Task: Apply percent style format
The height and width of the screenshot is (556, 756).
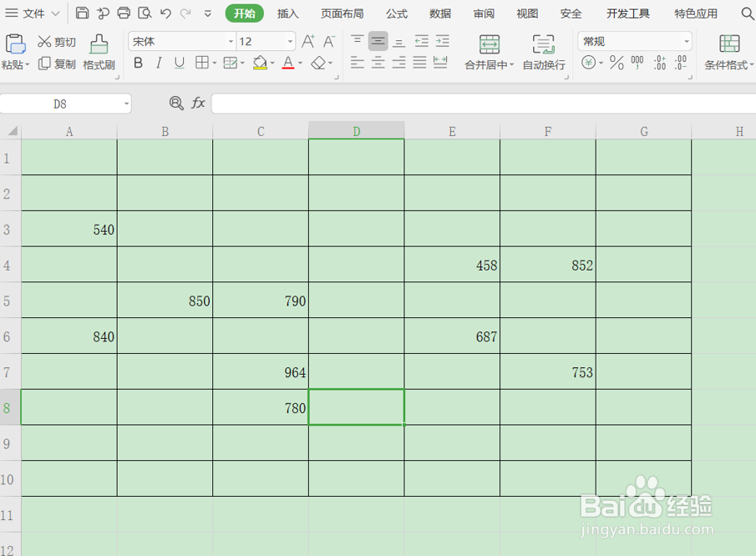Action: pyautogui.click(x=616, y=63)
